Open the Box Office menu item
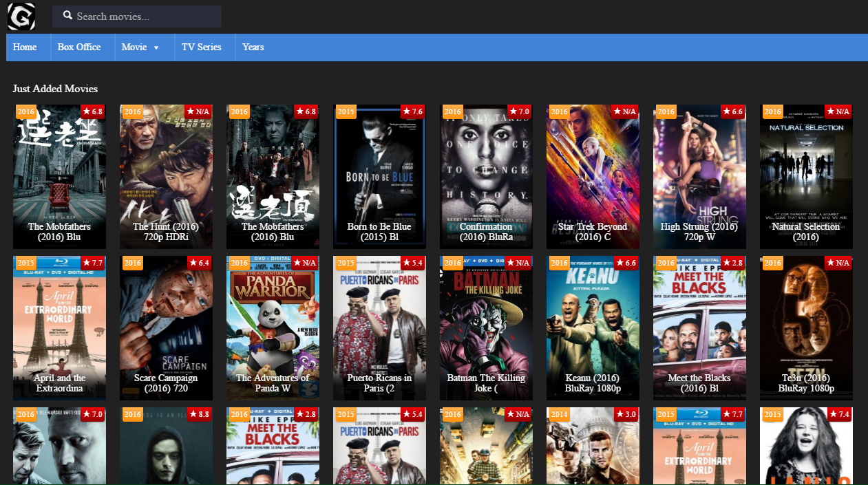The height and width of the screenshot is (485, 868). coord(78,47)
